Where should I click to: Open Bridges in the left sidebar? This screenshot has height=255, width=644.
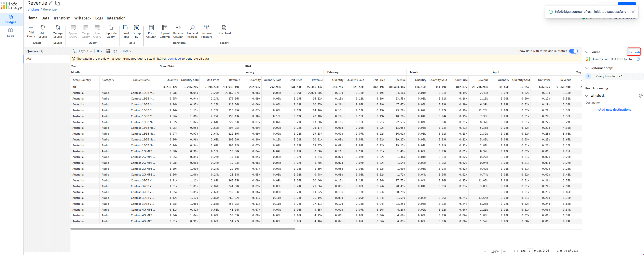click(x=11, y=19)
